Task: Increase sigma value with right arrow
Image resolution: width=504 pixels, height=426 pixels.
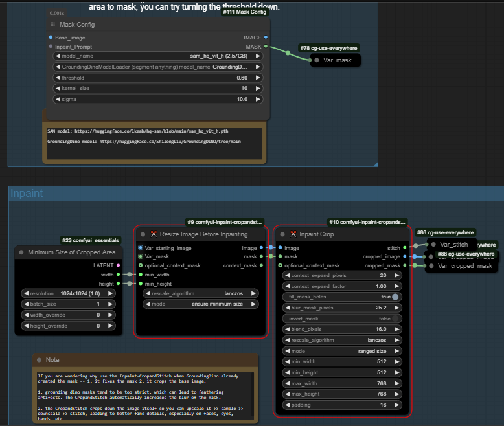Action: 258,99
